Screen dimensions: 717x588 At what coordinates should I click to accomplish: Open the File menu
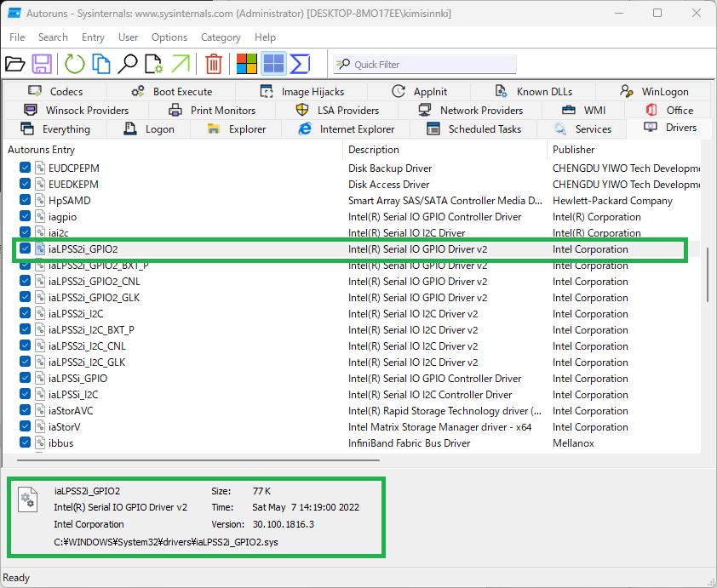17,37
